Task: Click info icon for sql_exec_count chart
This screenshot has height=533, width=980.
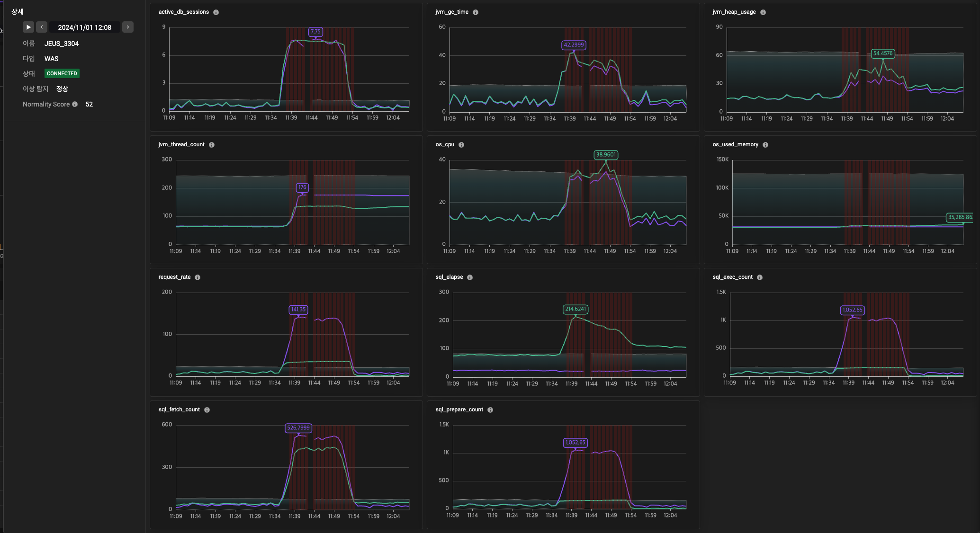Action: pyautogui.click(x=760, y=277)
